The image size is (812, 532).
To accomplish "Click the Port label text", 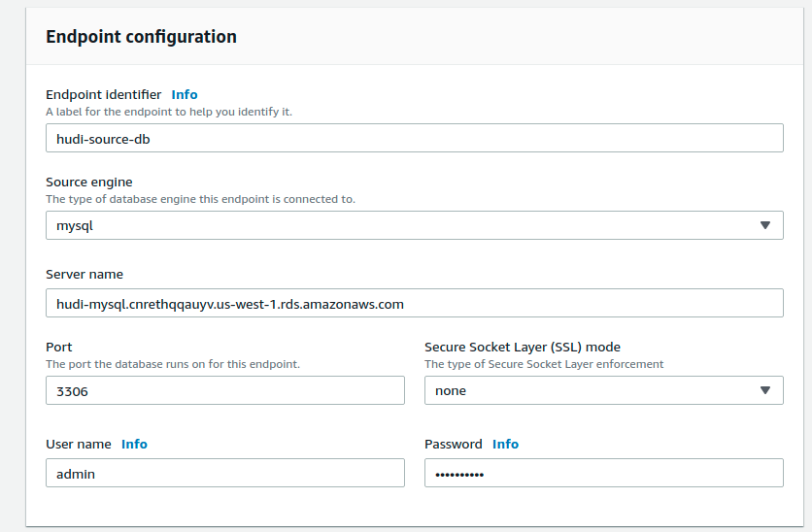I will pos(58,347).
